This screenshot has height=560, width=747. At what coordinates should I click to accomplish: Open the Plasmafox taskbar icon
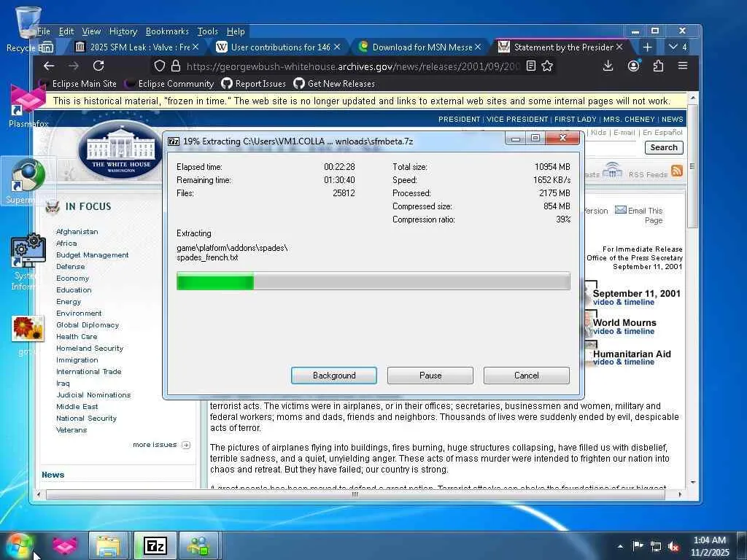tap(65, 545)
